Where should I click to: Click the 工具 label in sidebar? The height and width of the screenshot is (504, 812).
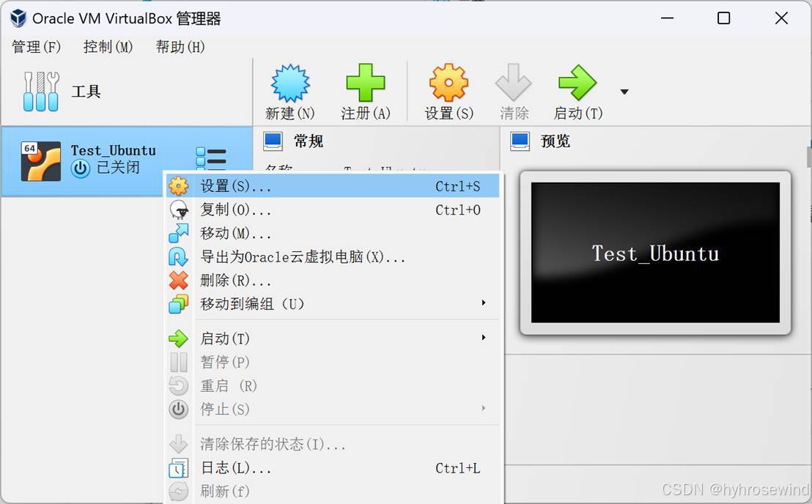click(x=86, y=92)
